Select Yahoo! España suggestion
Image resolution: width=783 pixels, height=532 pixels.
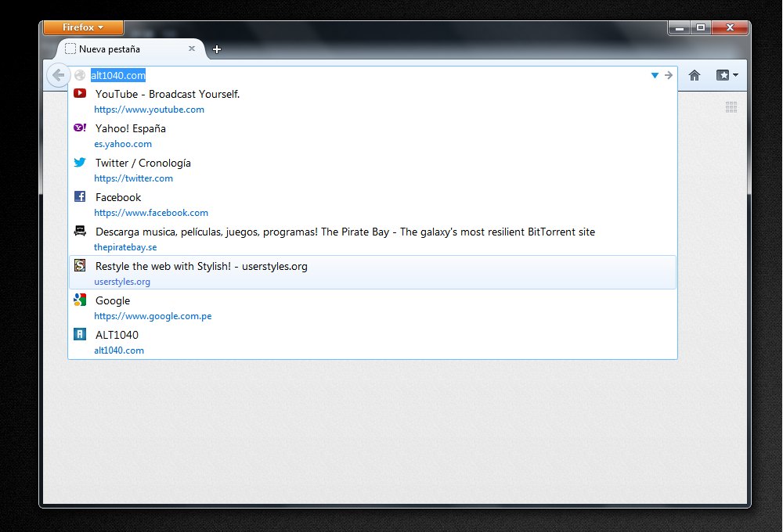(x=131, y=128)
